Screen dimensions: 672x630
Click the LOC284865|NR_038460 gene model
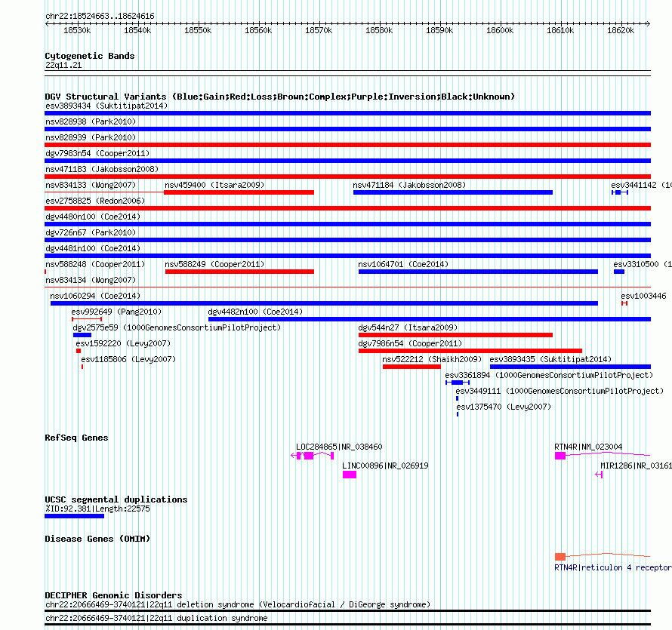(312, 456)
